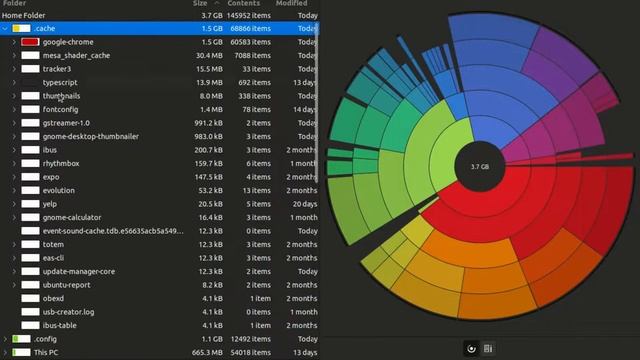Select the ibus folder name
This screenshot has width=640, height=360.
click(x=50, y=150)
